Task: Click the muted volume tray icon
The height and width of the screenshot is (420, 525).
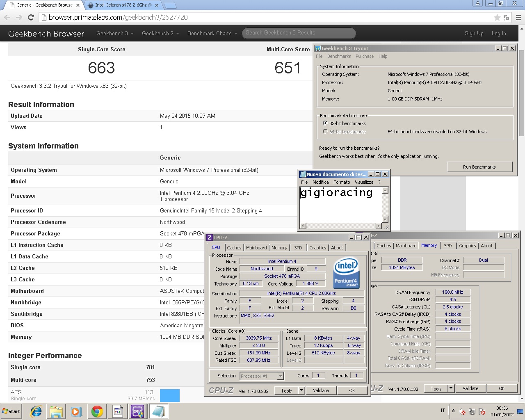Action: tap(462, 411)
